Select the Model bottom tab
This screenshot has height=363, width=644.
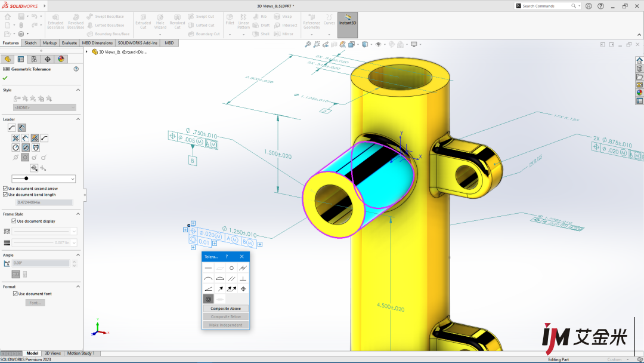coord(32,353)
